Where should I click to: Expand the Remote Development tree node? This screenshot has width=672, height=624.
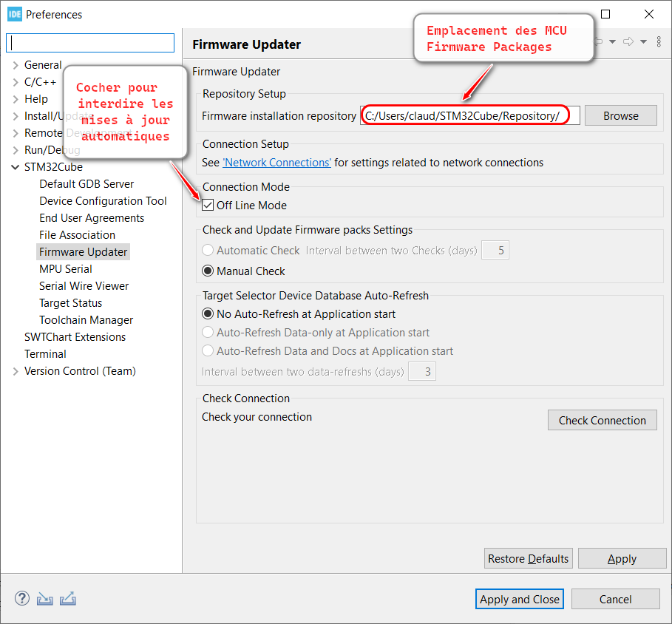coord(16,133)
